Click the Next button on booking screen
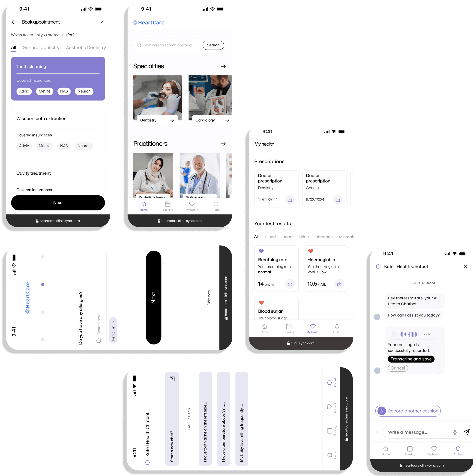 pyautogui.click(x=58, y=202)
